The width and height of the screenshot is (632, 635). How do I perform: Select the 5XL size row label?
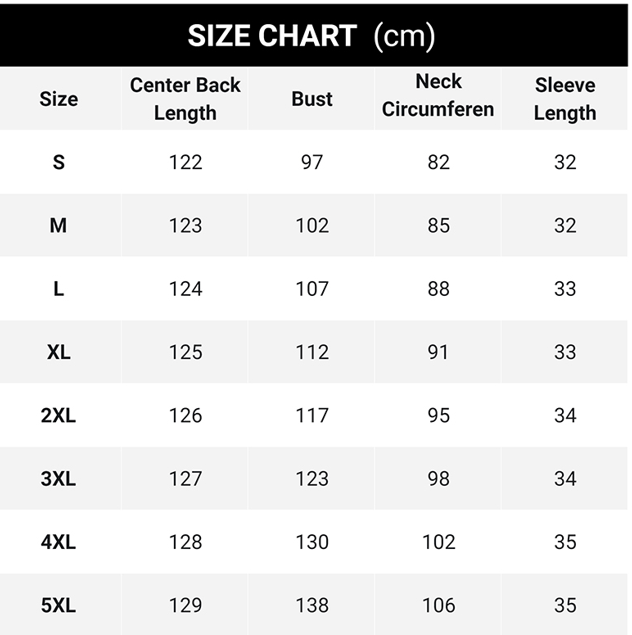(x=58, y=605)
